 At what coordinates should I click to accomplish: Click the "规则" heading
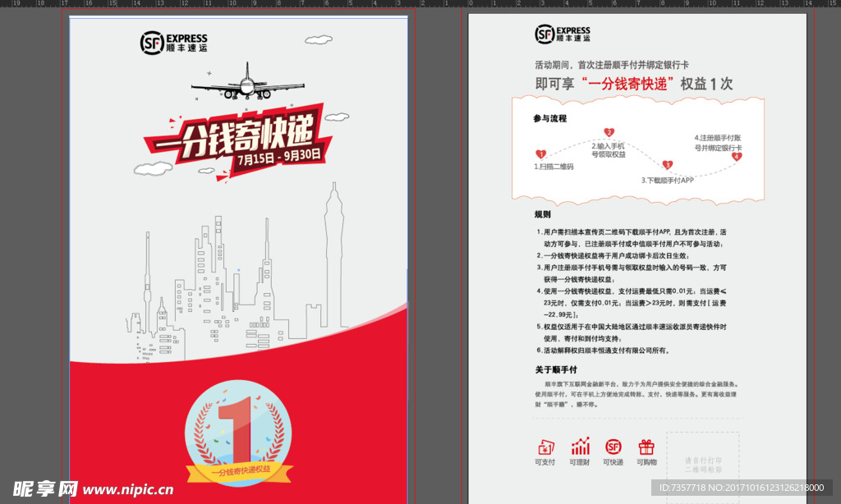click(x=542, y=214)
